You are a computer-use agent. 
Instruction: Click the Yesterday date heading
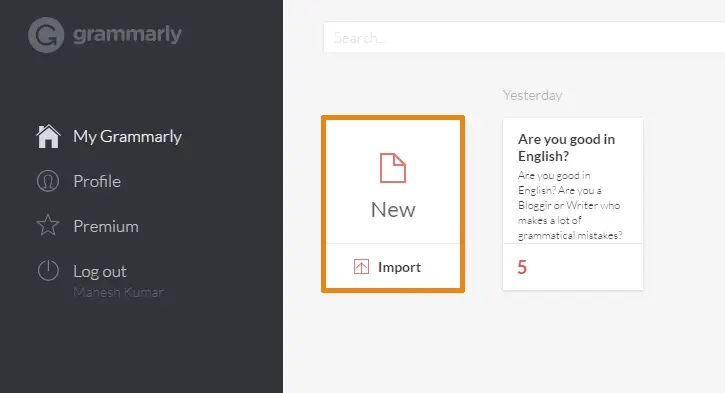click(x=533, y=95)
